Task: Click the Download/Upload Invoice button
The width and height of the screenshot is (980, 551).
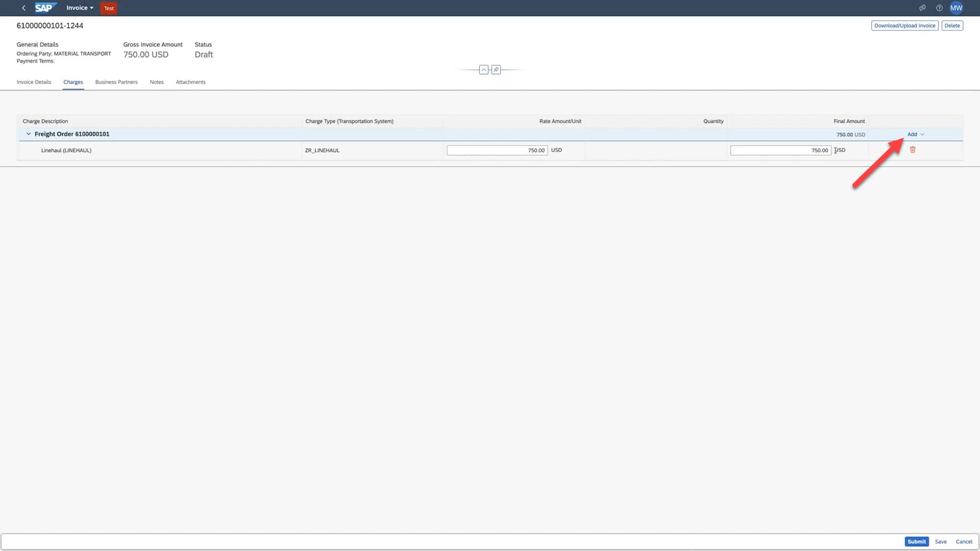Action: pos(904,26)
